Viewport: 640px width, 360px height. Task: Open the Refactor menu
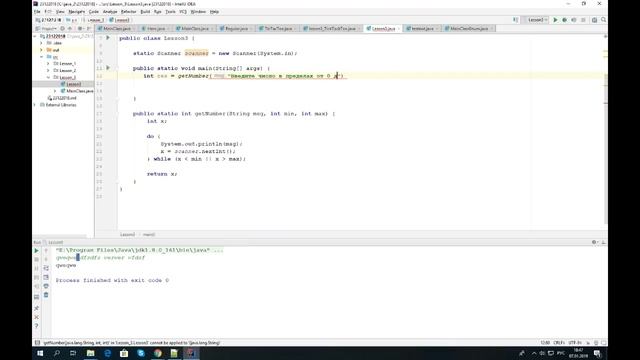pyautogui.click(x=128, y=12)
